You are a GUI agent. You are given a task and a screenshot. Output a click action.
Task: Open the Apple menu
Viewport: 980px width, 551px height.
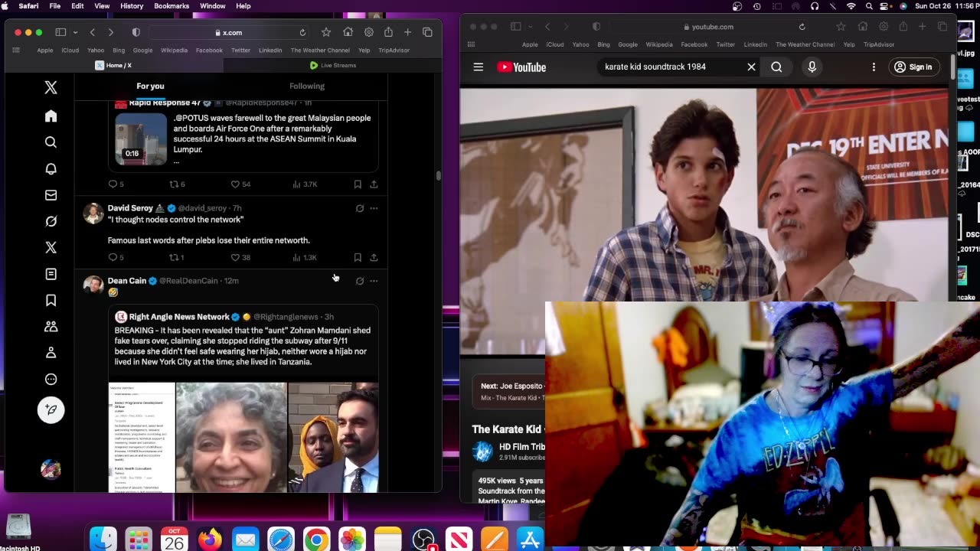tap(5, 6)
